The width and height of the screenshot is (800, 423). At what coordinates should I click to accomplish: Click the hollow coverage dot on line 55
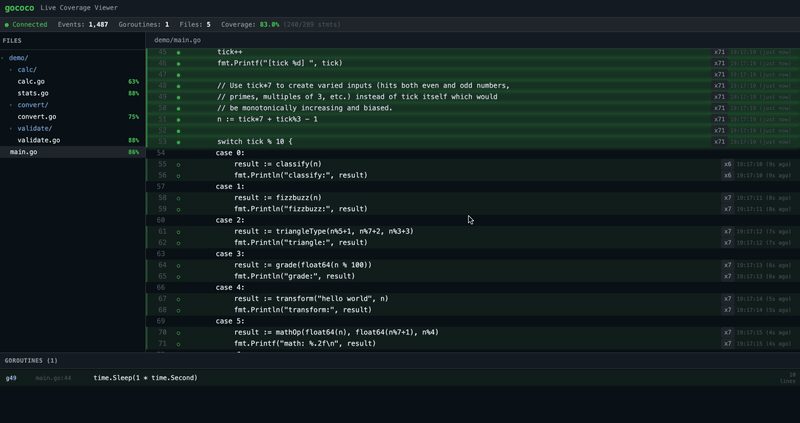(179, 164)
